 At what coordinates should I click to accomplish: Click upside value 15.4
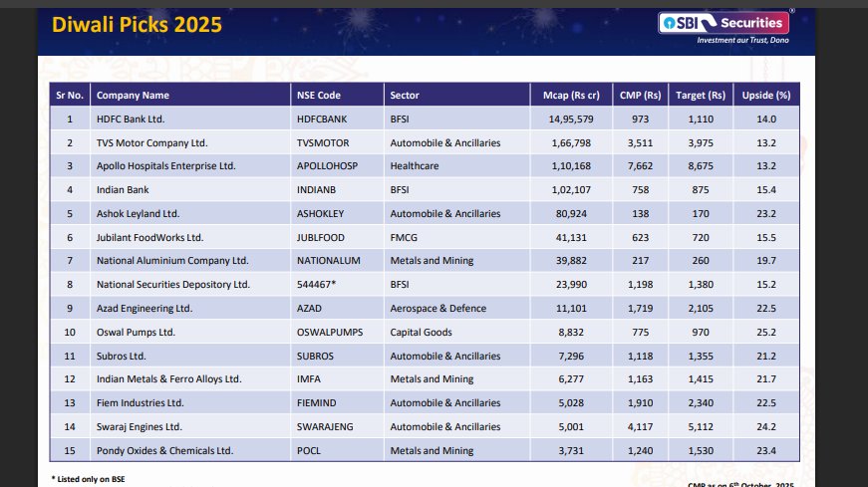(x=766, y=190)
